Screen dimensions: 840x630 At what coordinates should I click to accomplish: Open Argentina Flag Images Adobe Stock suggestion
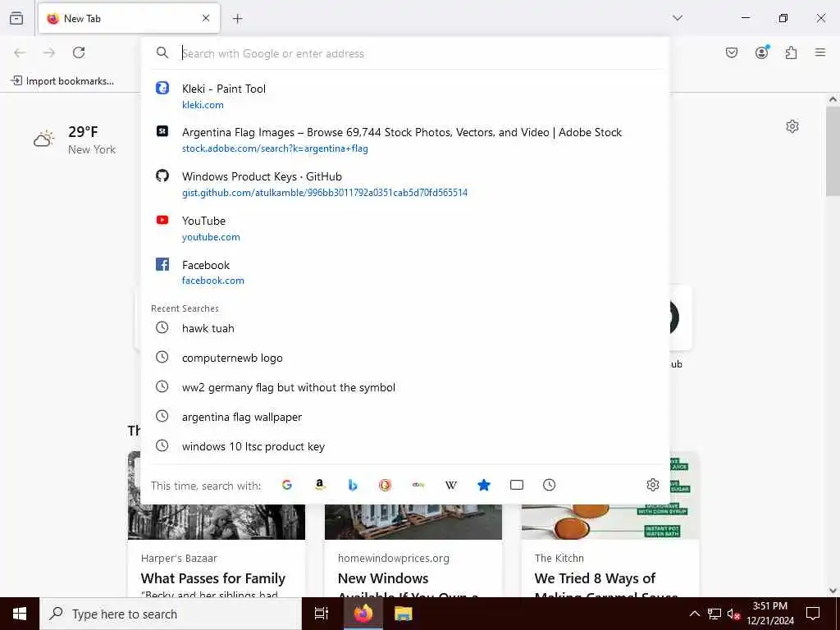click(405, 139)
